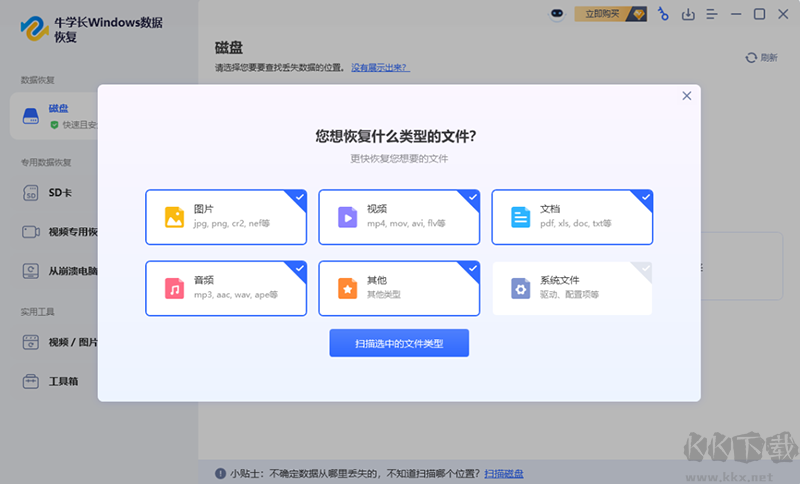The height and width of the screenshot is (484, 800).
Task: Click the text mp4, mov, avi, flv等
Action: pos(406,223)
